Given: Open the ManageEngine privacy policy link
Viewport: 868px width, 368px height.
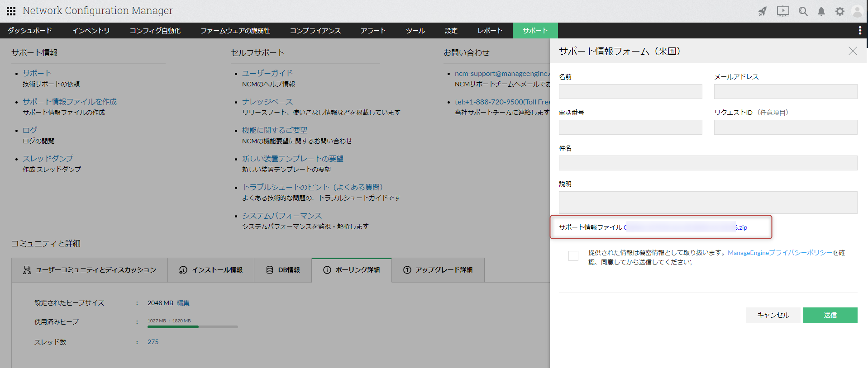Looking at the screenshot, I should 779,253.
